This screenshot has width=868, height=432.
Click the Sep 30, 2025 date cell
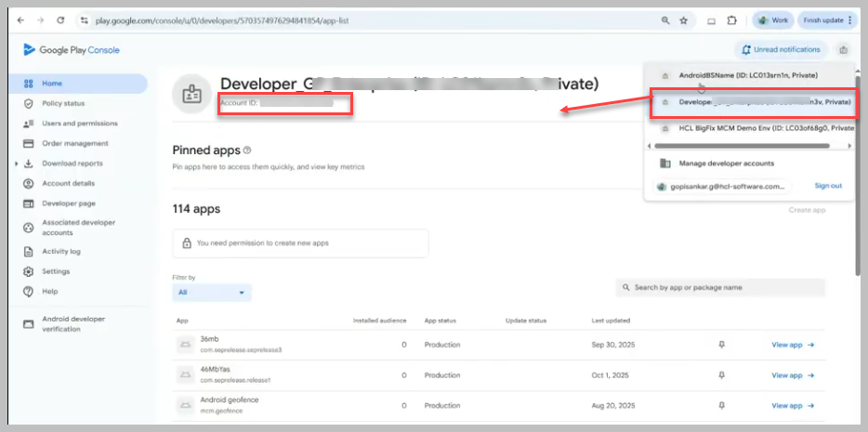pos(613,345)
